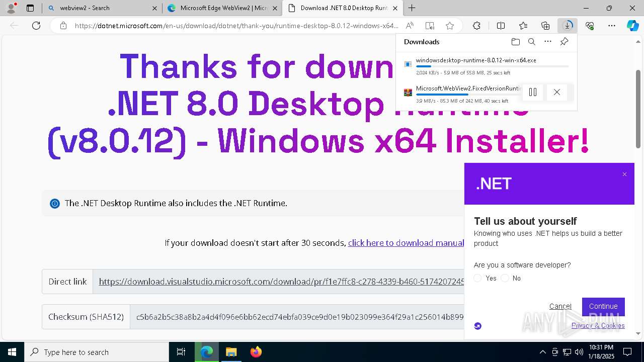Open volume control in tray
The width and height of the screenshot is (644, 362).
click(579, 352)
